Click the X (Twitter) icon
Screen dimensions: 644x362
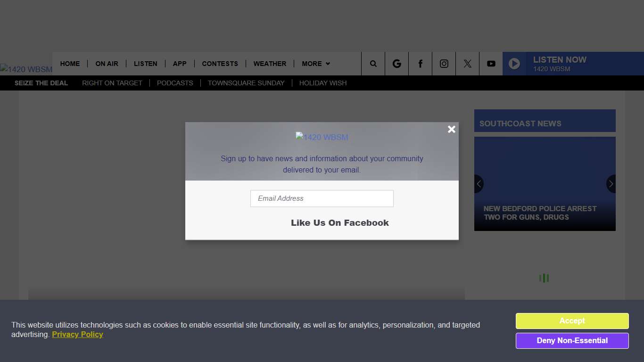click(467, 64)
